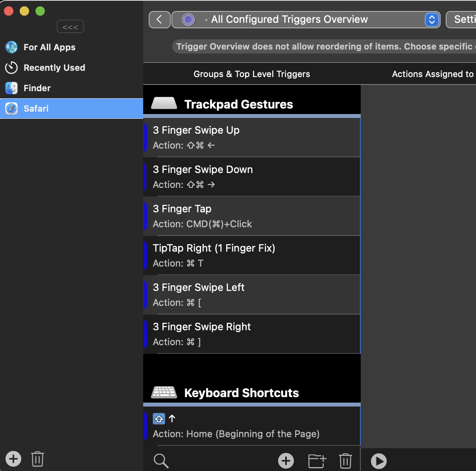
Task: Click the add app plus icon in sidebar
Action: pos(13,459)
